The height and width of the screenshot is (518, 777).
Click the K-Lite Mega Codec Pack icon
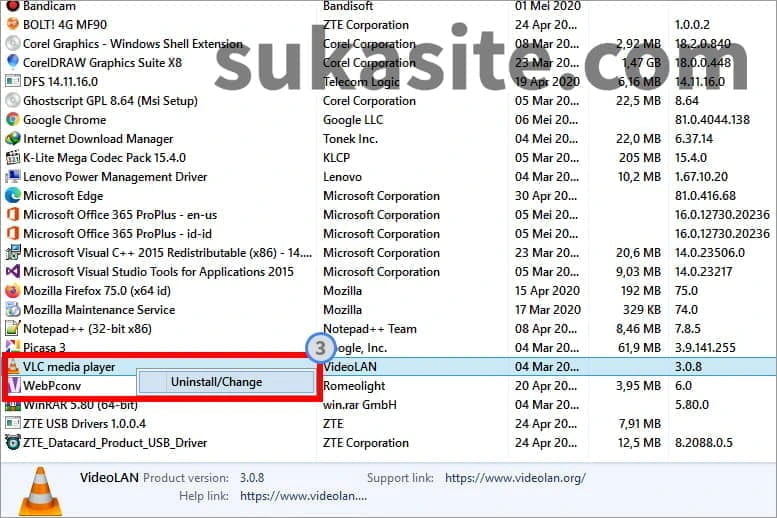pos(12,158)
